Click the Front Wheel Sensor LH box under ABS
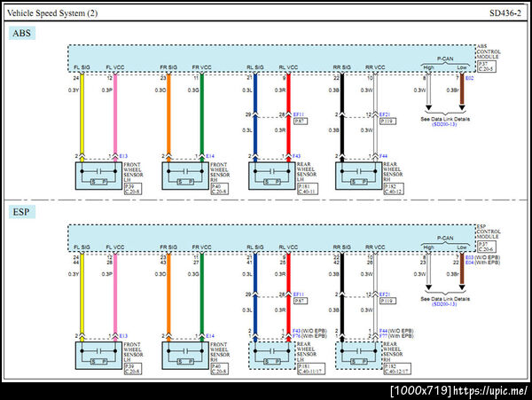 point(98,176)
